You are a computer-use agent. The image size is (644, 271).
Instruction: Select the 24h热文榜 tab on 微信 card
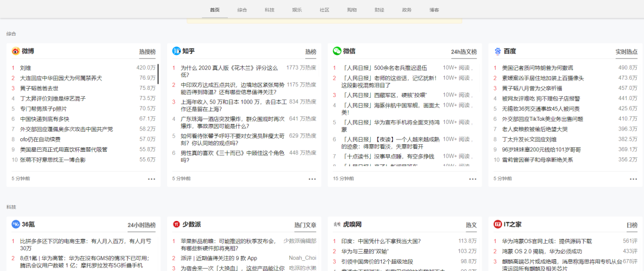pos(464,52)
